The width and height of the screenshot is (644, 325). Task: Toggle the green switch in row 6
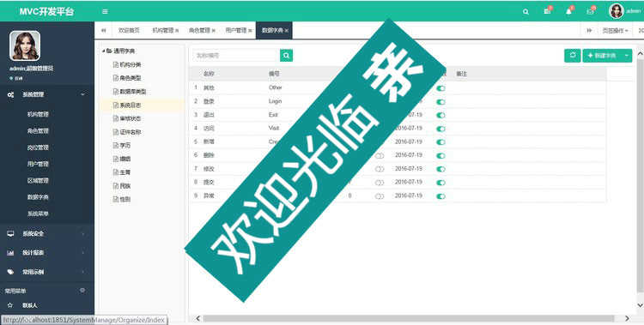tap(440, 156)
